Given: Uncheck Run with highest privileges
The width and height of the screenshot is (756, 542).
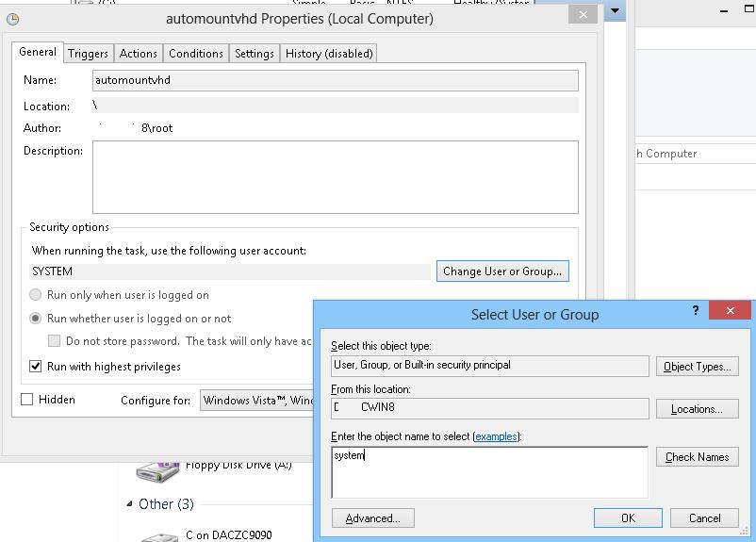Looking at the screenshot, I should pos(35,367).
